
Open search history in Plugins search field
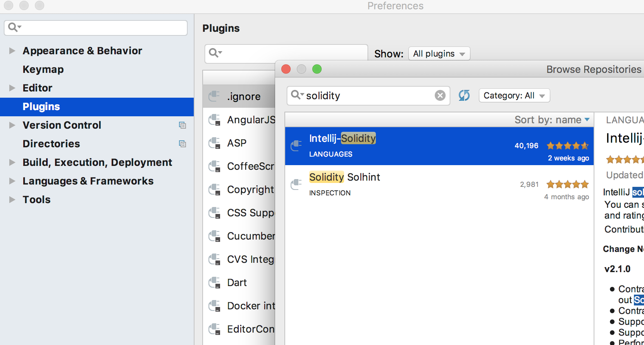coord(215,53)
